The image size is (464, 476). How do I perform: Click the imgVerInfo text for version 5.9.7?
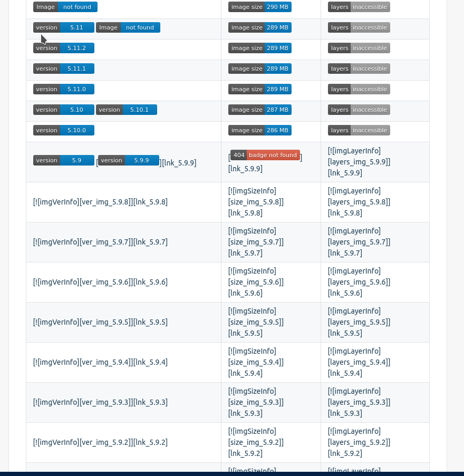tap(56, 242)
